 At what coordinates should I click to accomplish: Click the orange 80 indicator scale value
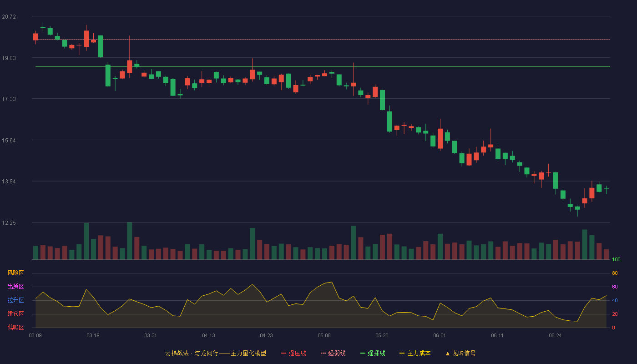615,273
